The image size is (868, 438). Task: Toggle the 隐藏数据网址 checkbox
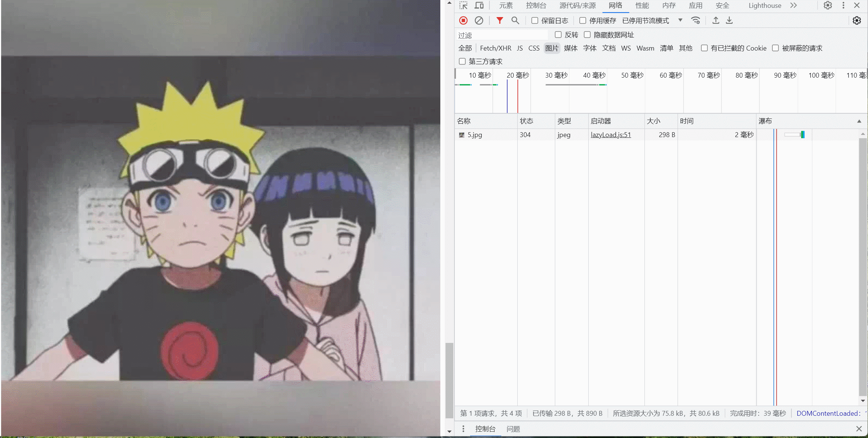point(587,35)
